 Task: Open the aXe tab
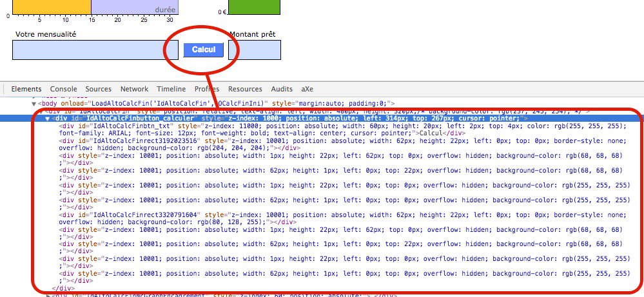(307, 89)
